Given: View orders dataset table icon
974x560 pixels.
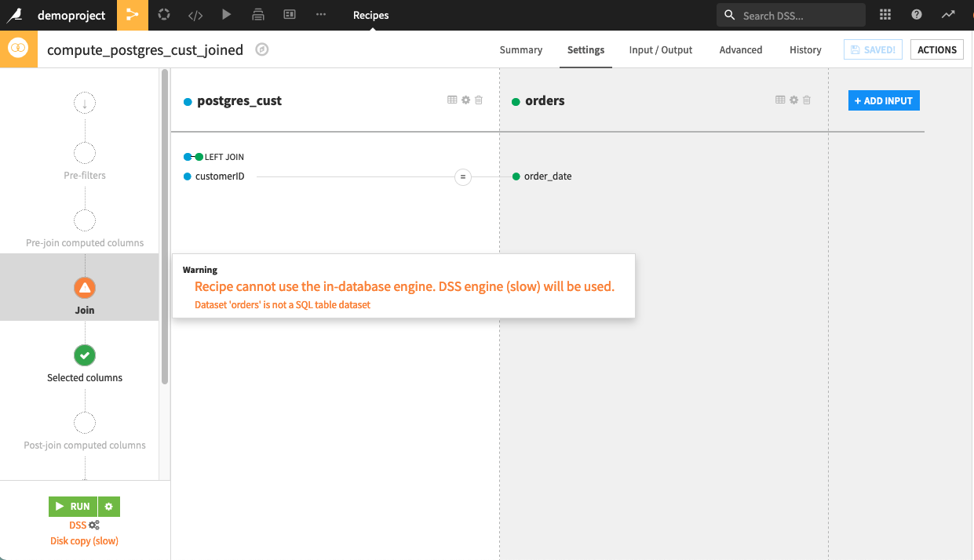Looking at the screenshot, I should (x=780, y=100).
